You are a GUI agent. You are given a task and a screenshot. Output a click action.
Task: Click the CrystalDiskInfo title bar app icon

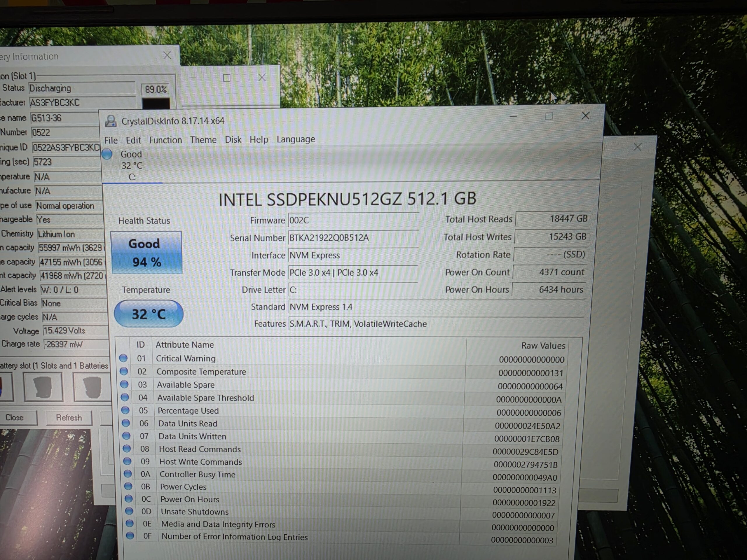click(110, 121)
